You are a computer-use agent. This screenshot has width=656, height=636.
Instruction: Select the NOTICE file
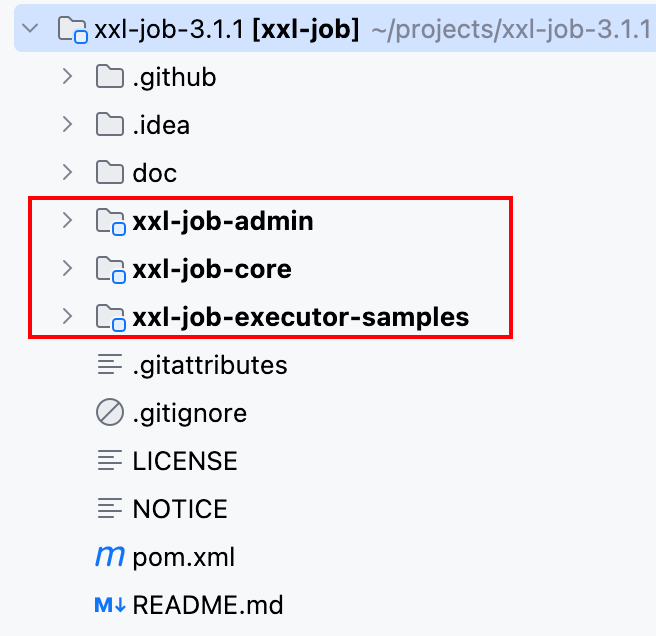coord(180,509)
